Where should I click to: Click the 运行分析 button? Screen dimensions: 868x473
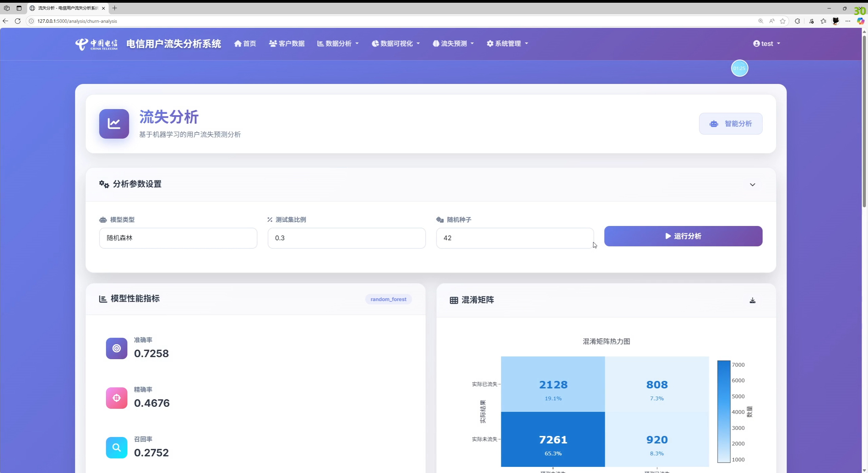coord(683,236)
